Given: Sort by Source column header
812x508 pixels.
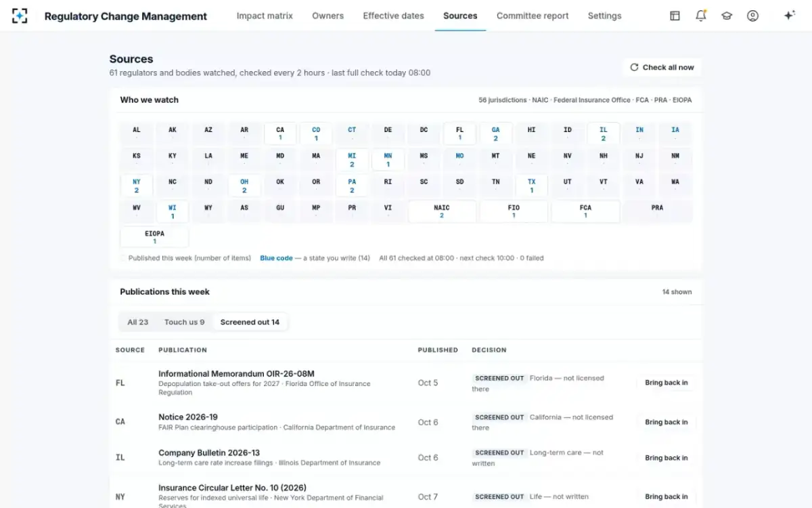Looking at the screenshot, I should pos(130,350).
